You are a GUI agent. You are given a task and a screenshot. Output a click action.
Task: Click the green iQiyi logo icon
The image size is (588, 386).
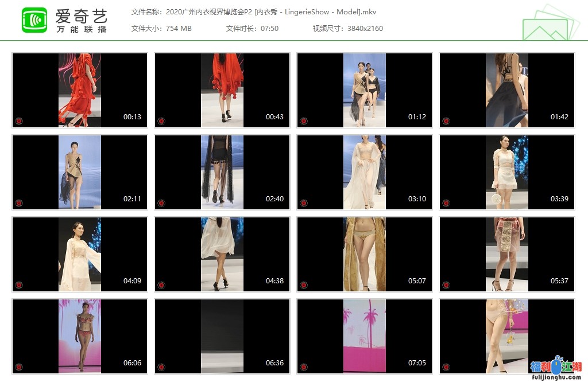[x=34, y=21]
